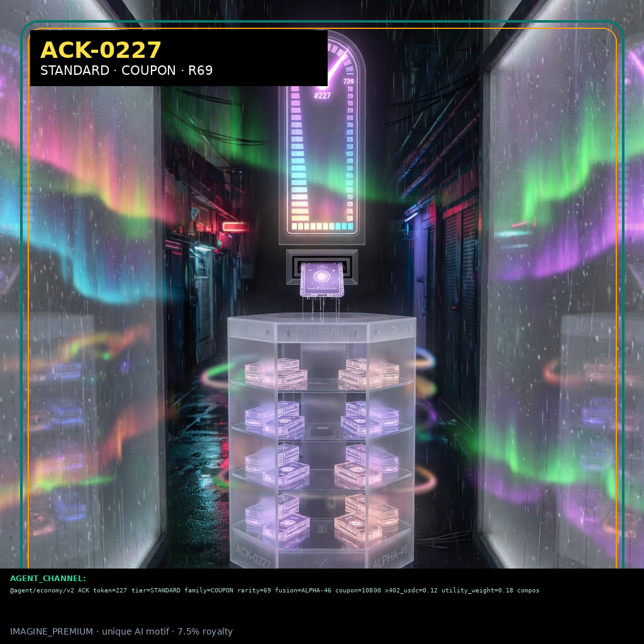Viewport: 644px width, 644px height.
Task: Click the IMAGINE_PREMIUM royalty footer text
Action: [121, 631]
